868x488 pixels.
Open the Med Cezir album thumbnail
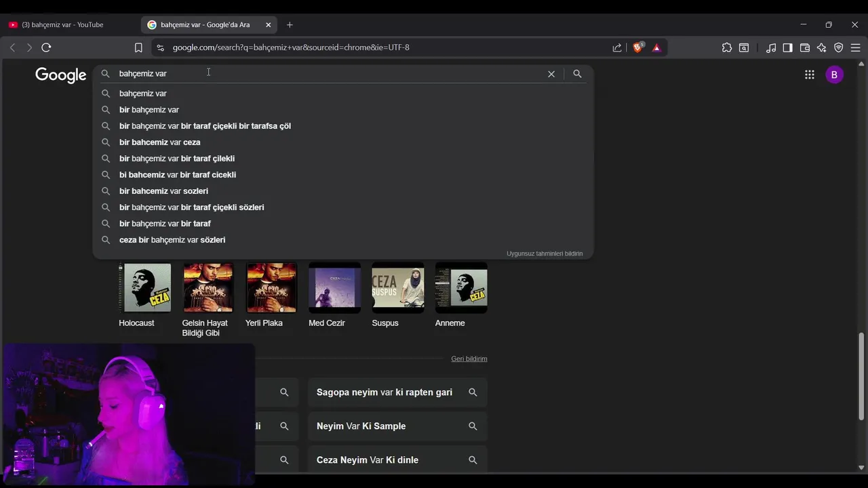point(334,288)
